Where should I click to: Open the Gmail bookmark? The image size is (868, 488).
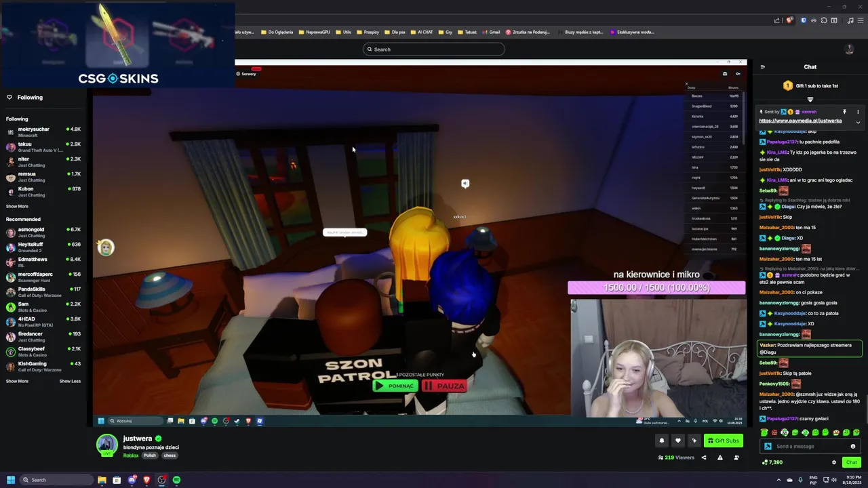pos(491,32)
